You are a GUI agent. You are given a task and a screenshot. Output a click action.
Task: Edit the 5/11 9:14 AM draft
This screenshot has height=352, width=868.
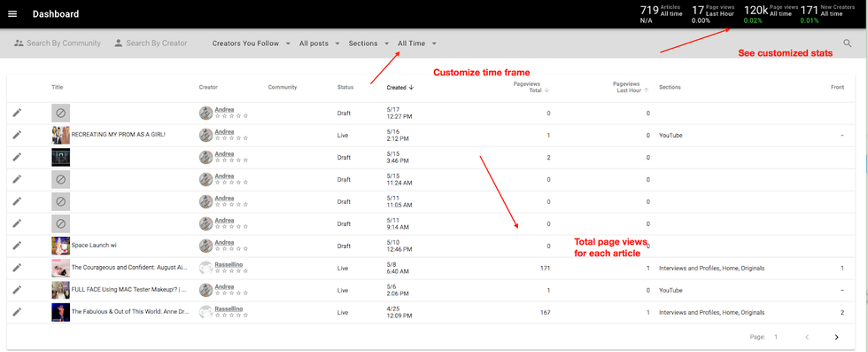(x=17, y=223)
